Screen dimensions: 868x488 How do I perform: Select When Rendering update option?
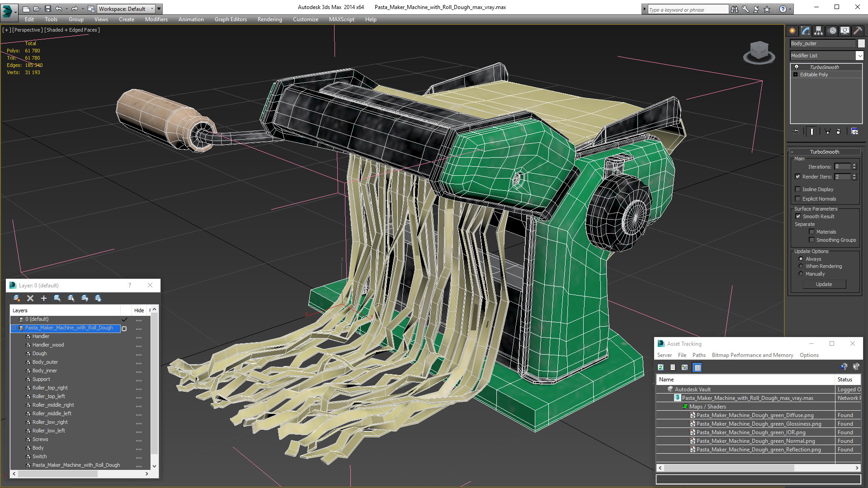pyautogui.click(x=801, y=266)
